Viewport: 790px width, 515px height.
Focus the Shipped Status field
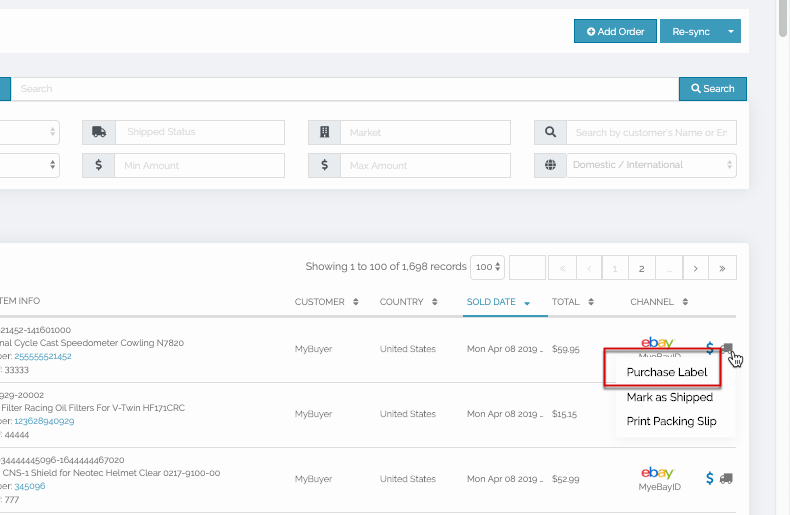pyautogui.click(x=200, y=132)
